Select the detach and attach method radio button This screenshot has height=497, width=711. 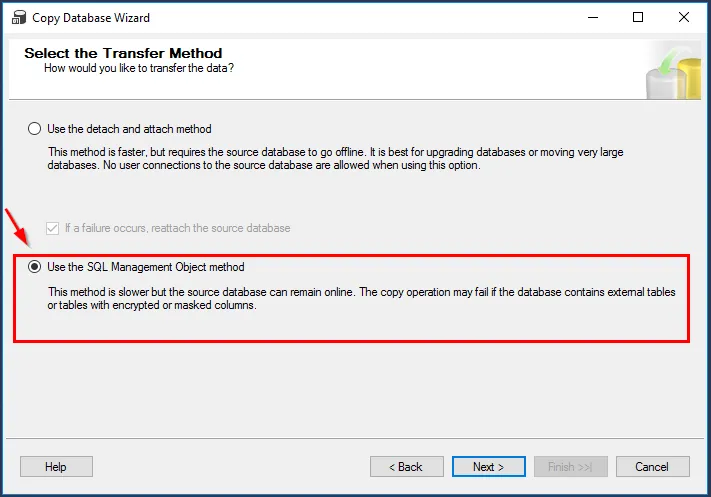coord(35,129)
